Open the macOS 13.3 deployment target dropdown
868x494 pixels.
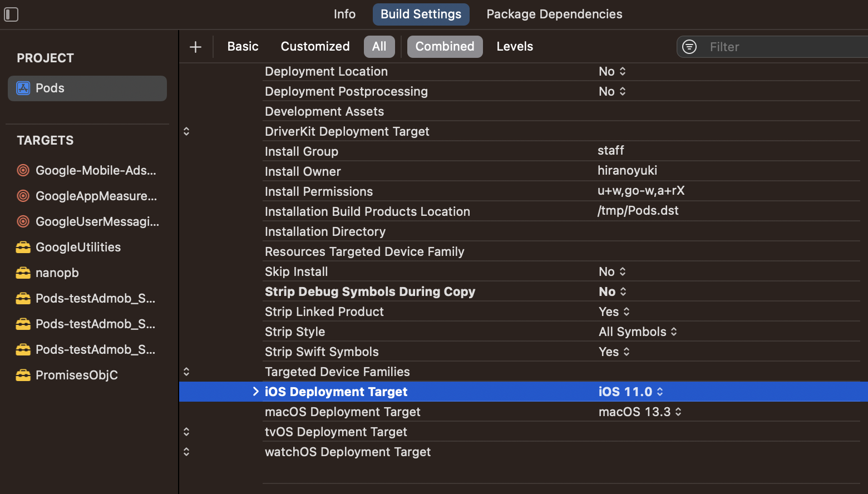640,412
